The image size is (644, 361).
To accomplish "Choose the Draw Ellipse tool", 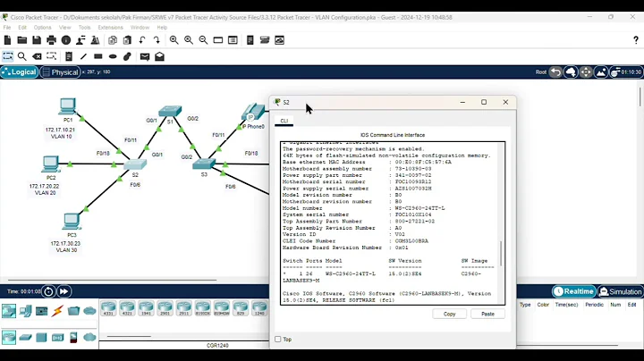I will [113, 56].
